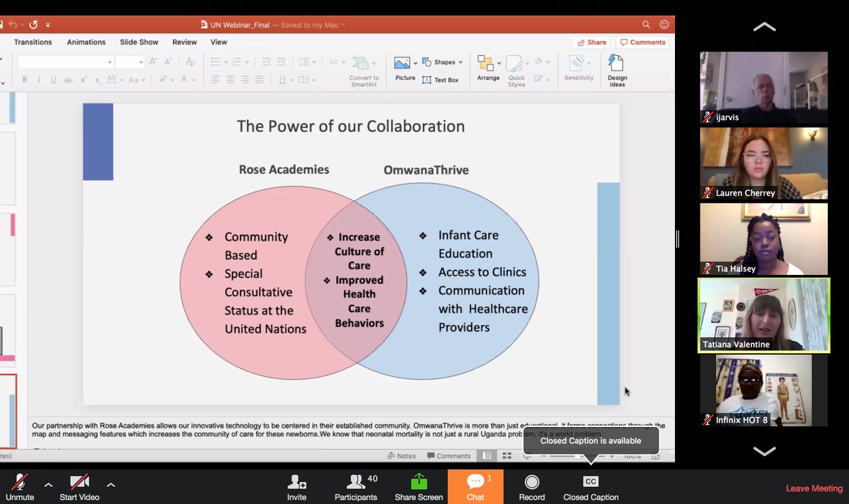Toggle Bold formatting

click(25, 79)
